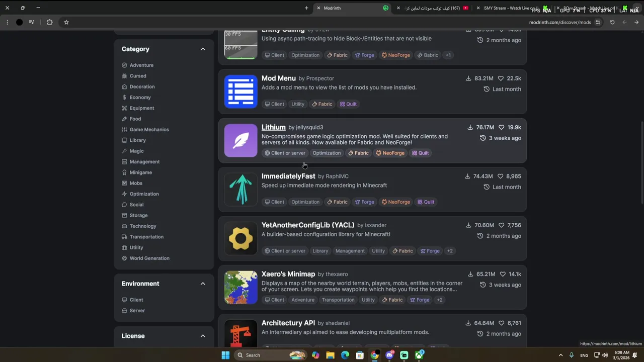
Task: Click the heart icon on the Mod Menu card
Action: (x=501, y=78)
